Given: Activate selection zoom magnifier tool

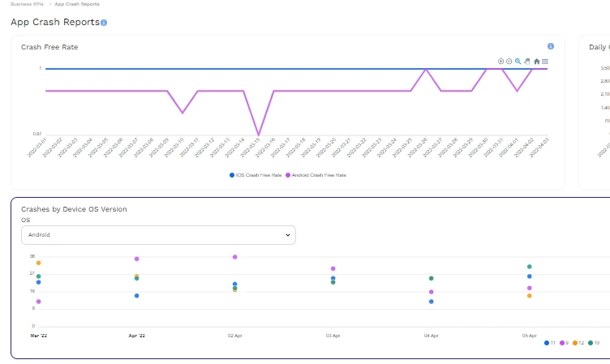Looking at the screenshot, I should pos(518,62).
